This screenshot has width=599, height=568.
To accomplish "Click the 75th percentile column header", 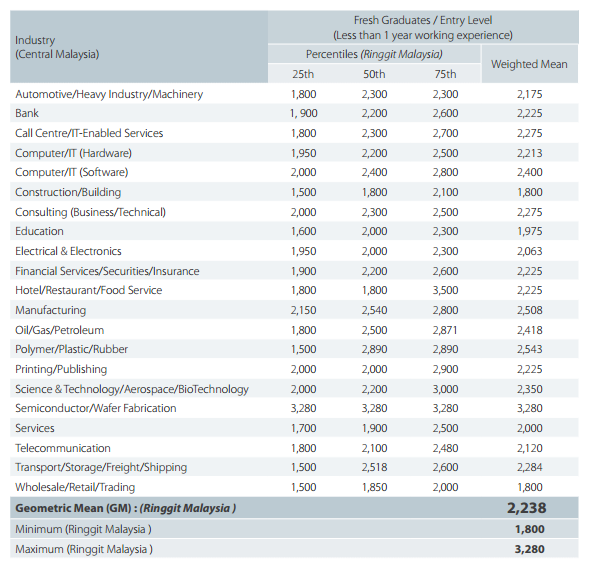I will [445, 74].
